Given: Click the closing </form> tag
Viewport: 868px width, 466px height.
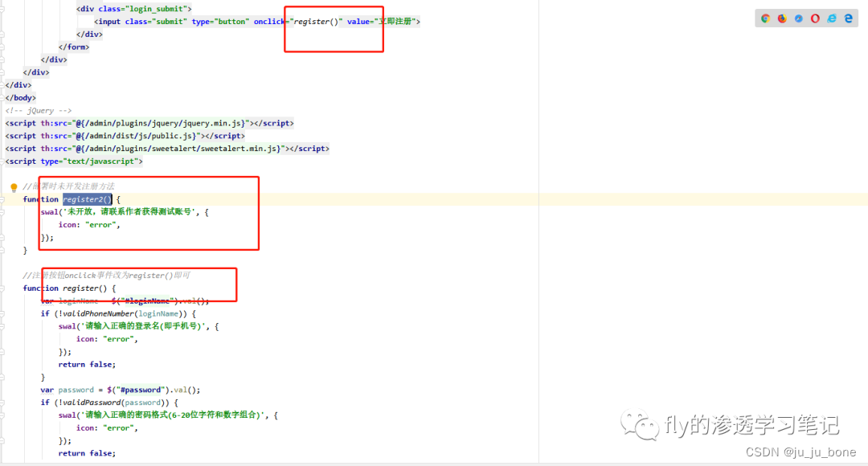Looking at the screenshot, I should (74, 47).
